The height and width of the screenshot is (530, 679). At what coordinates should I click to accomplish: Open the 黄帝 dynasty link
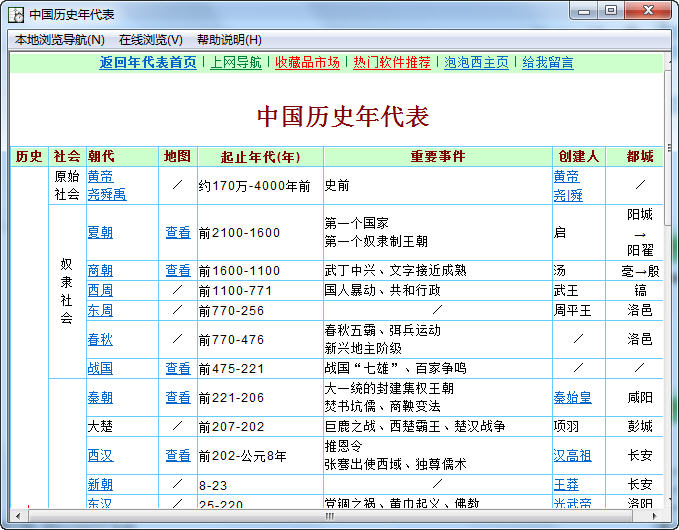point(100,176)
